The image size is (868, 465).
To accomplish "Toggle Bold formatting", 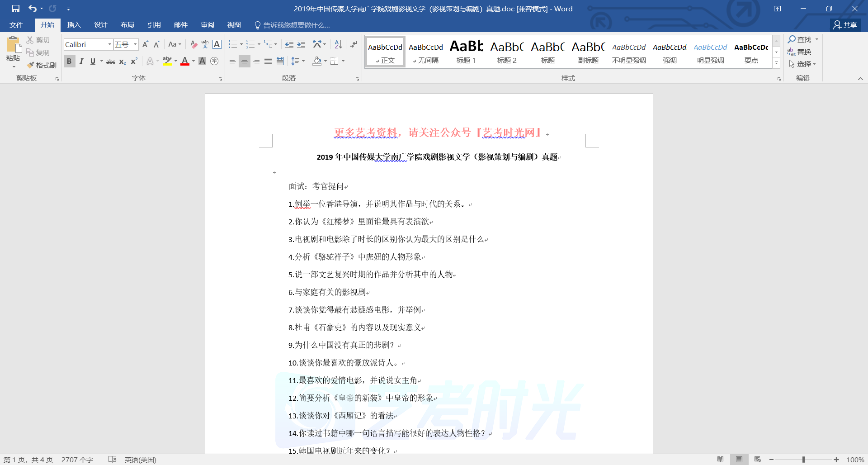I will 69,62.
